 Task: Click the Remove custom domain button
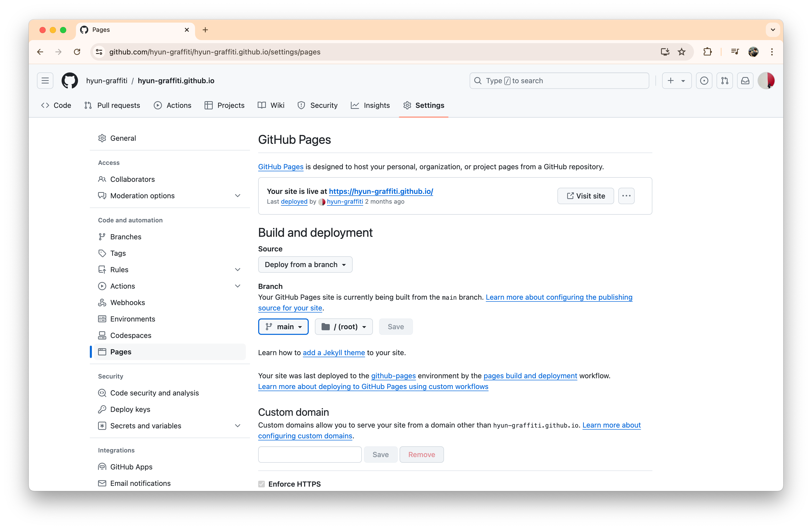421,454
